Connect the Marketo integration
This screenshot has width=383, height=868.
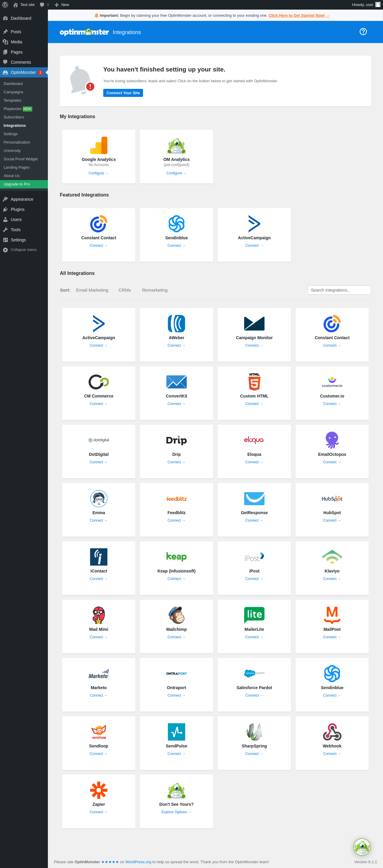(x=98, y=695)
